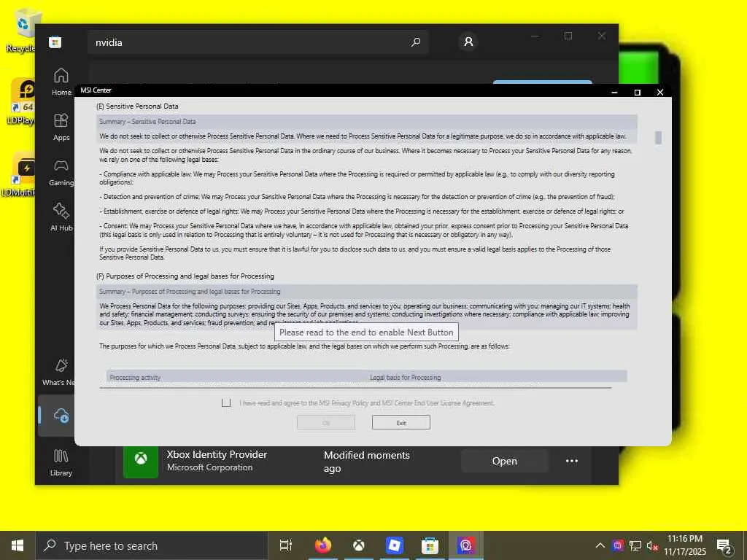Viewport: 747px width, 560px height.
Task: Open LDMultiPlayer desktop shortcut
Action: click(19, 174)
